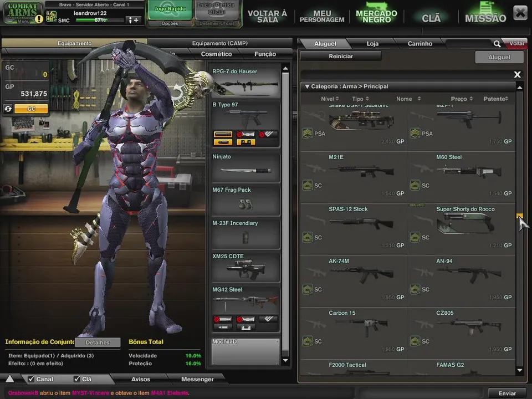The height and width of the screenshot is (399, 532).
Task: Sort list by Preço column
Action: click(x=462, y=99)
